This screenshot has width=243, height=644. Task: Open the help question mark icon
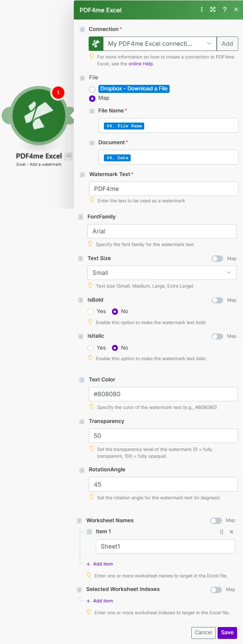coord(225,9)
